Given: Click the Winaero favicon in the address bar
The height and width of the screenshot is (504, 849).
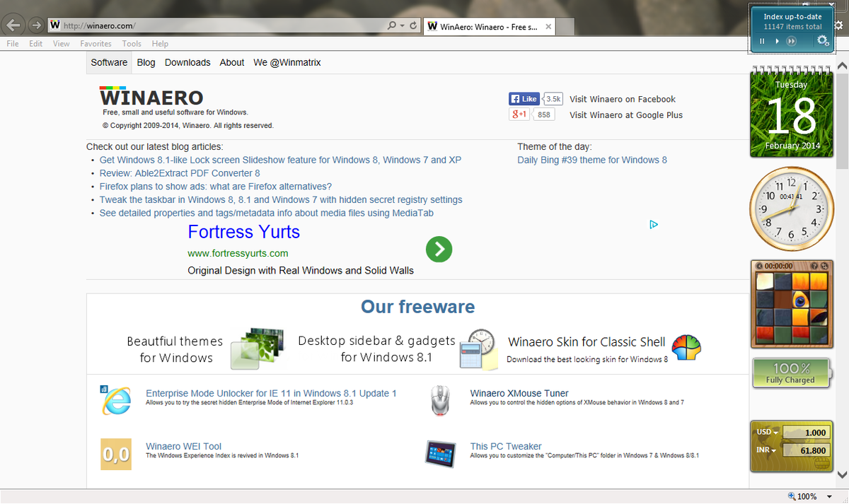Looking at the screenshot, I should pyautogui.click(x=55, y=25).
